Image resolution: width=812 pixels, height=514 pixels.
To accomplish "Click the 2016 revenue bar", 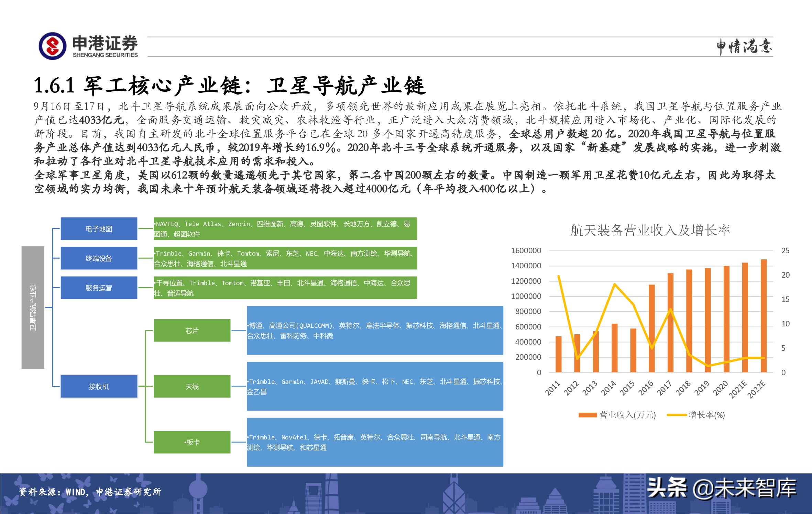I will coord(652,328).
